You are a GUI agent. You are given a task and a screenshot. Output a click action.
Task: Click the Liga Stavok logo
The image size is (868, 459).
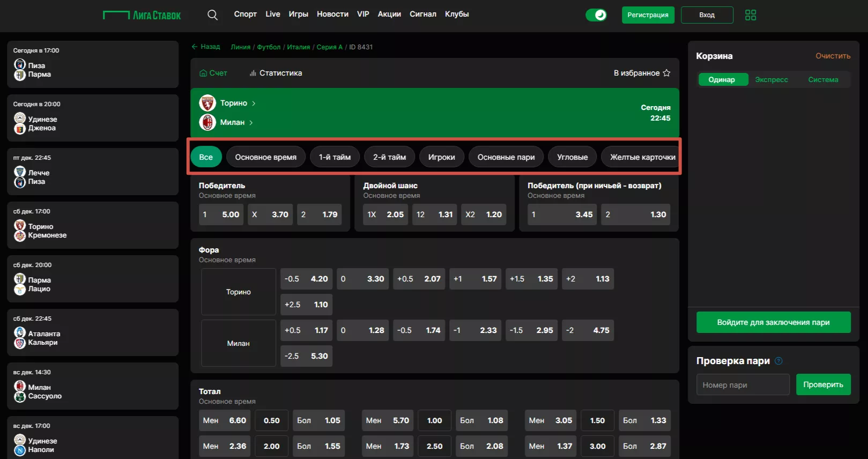(142, 15)
